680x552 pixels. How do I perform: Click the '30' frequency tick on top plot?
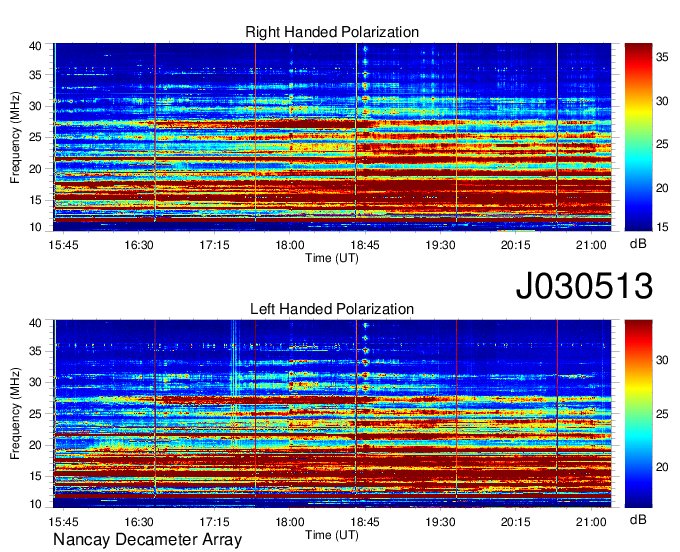pyautogui.click(x=35, y=106)
